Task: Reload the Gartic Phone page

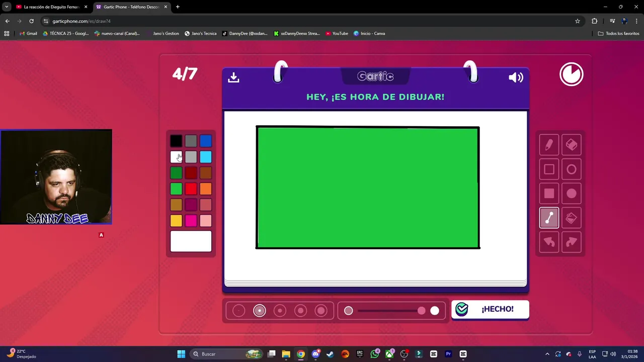Action: [x=31, y=21]
